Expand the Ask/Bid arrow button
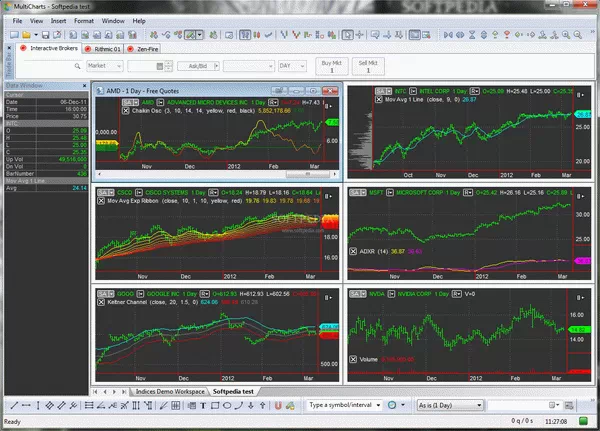600x431 pixels. point(216,66)
